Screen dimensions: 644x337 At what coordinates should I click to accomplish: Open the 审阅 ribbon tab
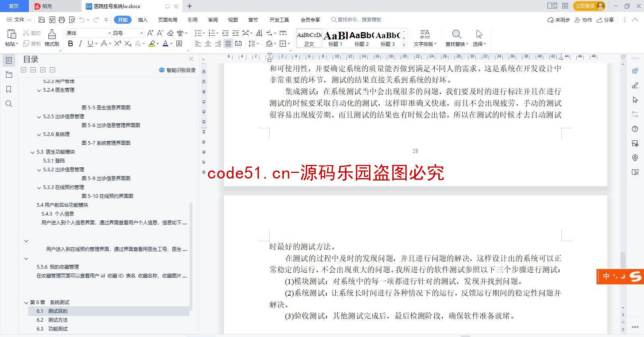pyautogui.click(x=213, y=20)
